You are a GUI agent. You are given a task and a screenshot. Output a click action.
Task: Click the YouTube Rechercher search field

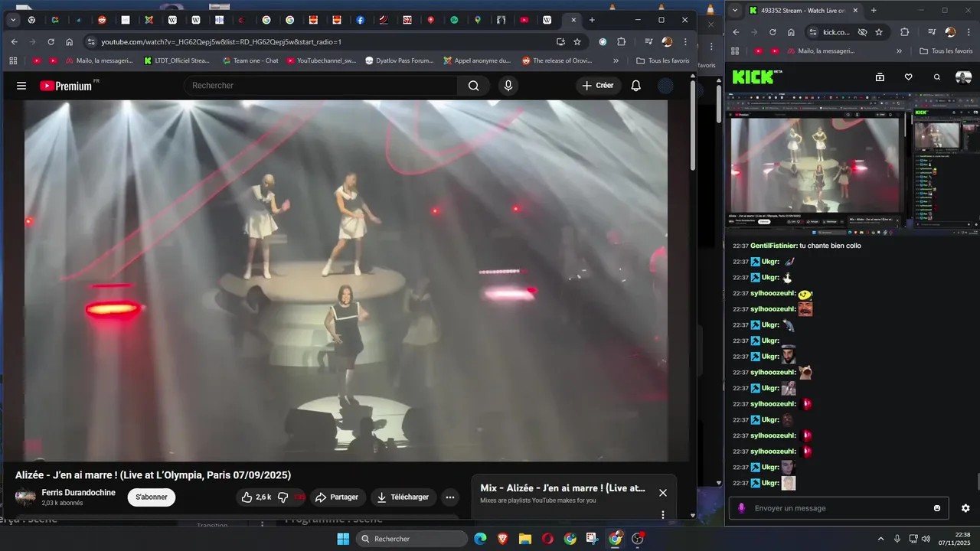tap(320, 86)
